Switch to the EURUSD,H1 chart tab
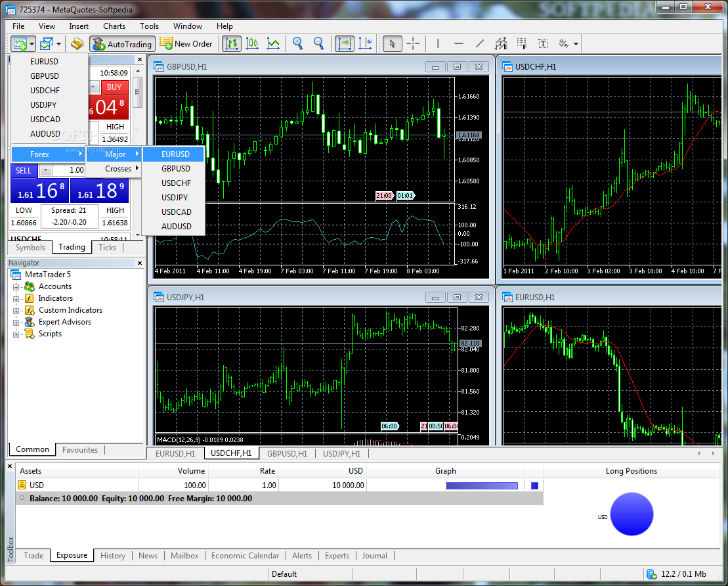Viewport: 728px width, 586px height. coord(175,453)
